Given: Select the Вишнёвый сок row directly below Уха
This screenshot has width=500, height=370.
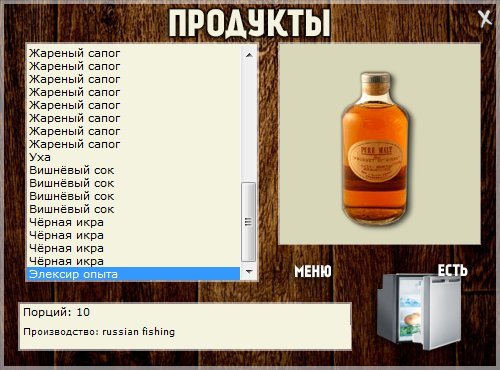Looking at the screenshot, I should (133, 170).
